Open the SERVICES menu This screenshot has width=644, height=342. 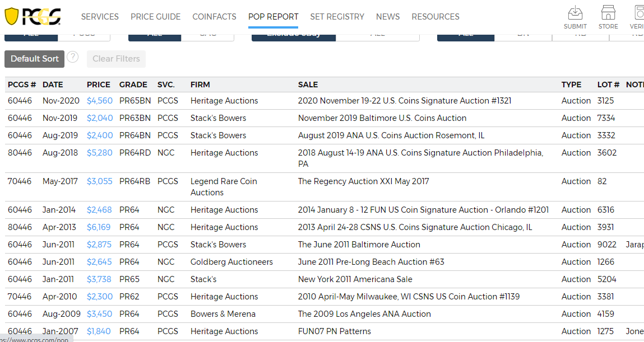[100, 17]
